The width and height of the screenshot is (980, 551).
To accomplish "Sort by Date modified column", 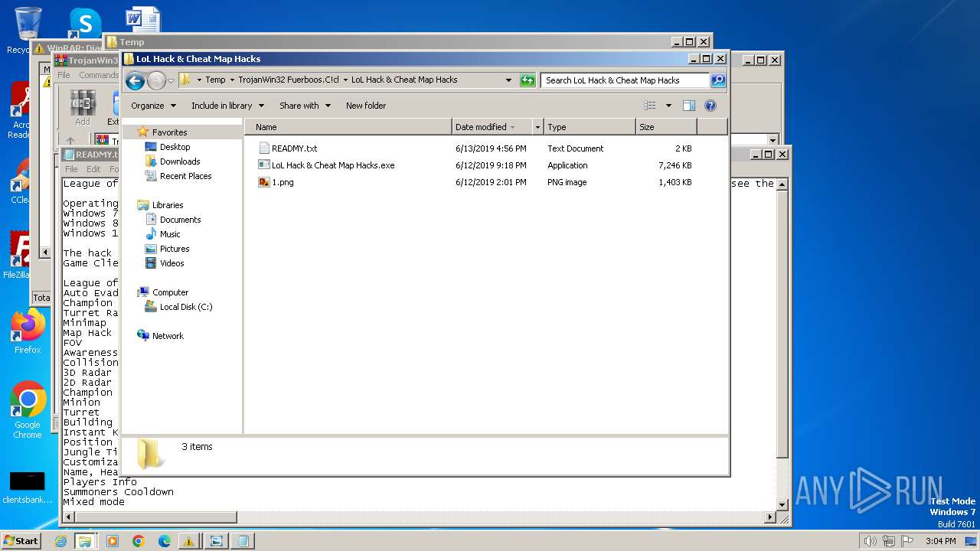I will (492, 127).
